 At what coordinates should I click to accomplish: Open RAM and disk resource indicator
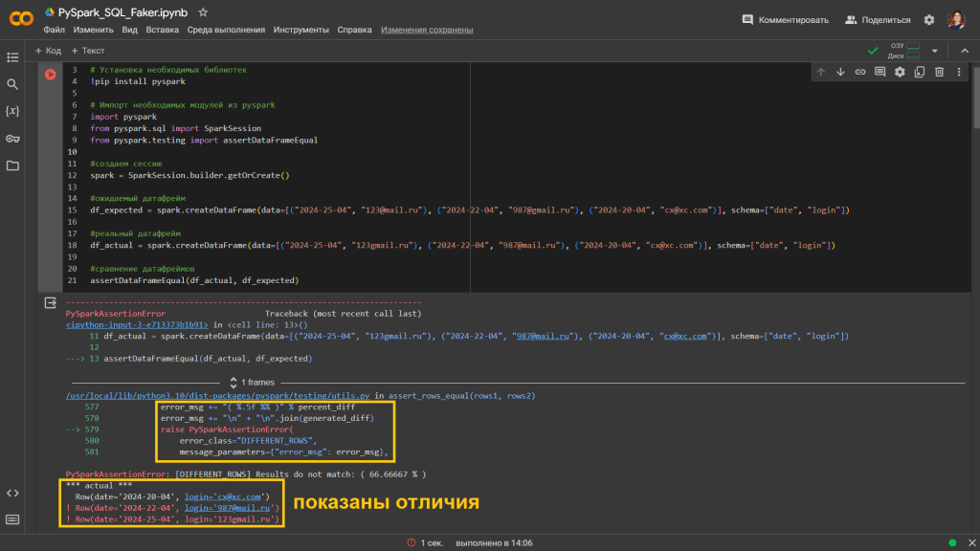[904, 51]
